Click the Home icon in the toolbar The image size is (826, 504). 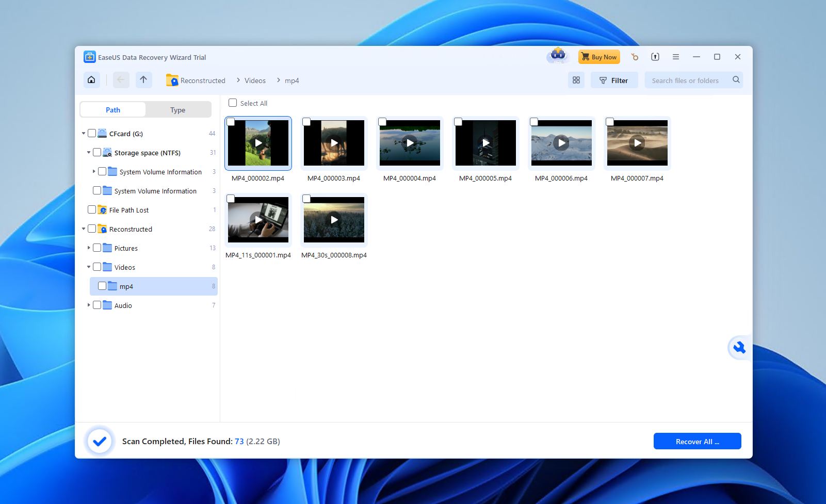click(91, 80)
